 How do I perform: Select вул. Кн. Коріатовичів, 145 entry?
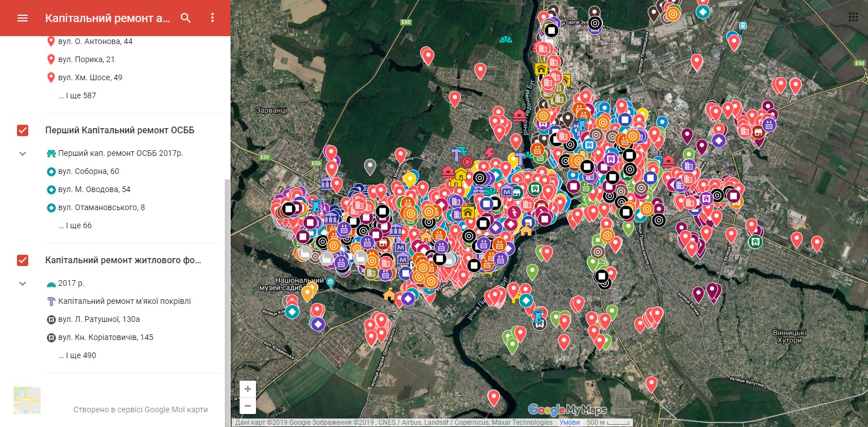point(105,338)
